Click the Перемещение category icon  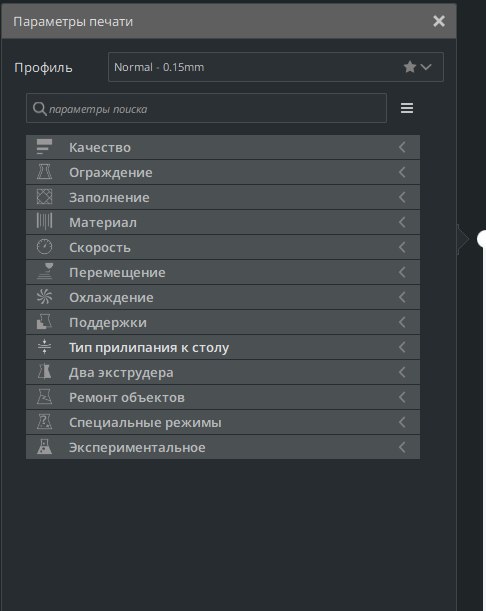(x=44, y=272)
